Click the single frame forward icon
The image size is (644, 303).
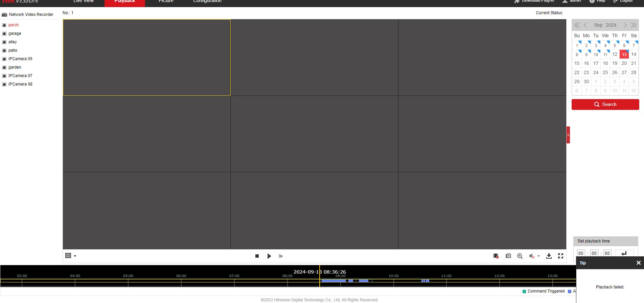click(280, 256)
